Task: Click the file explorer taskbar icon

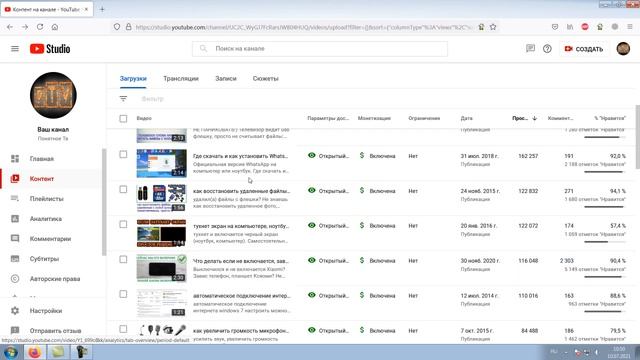Action: [58, 352]
